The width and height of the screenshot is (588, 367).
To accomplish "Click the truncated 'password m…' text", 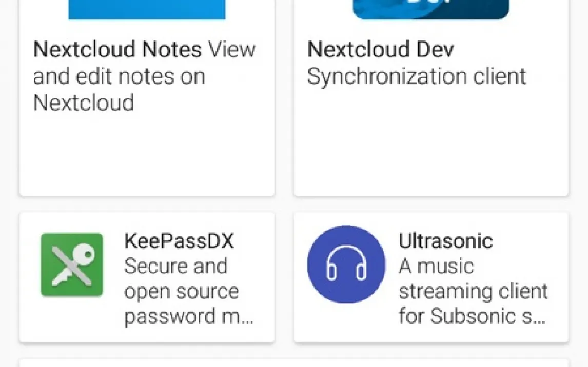I will [189, 316].
